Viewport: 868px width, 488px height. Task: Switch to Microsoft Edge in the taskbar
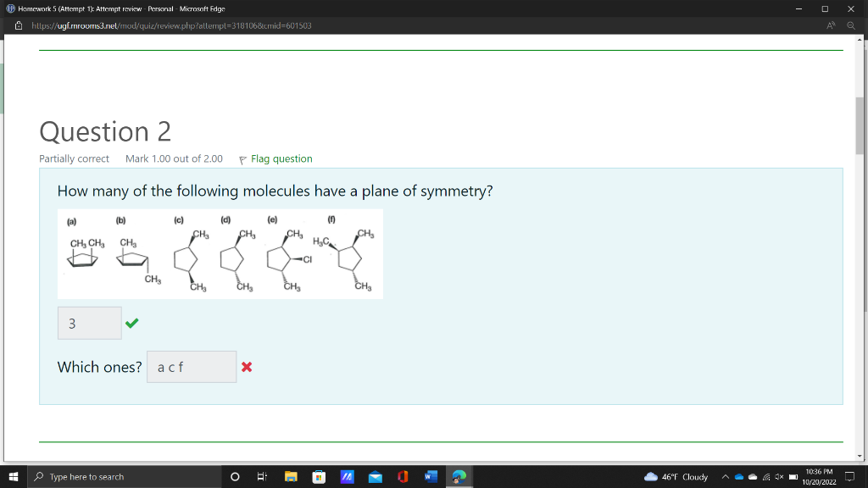(459, 476)
